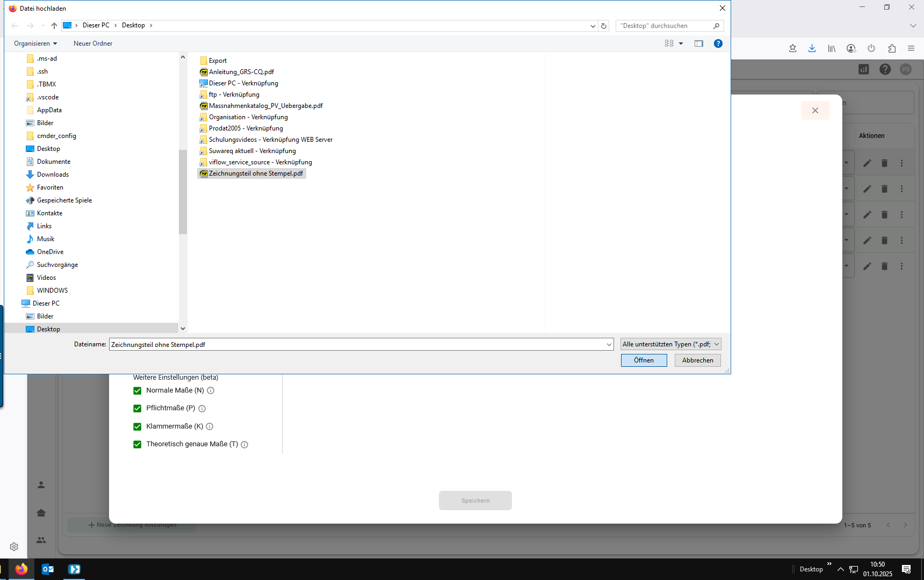The image size is (924, 580).
Task: Open the view options dropdown arrow
Action: click(x=681, y=44)
